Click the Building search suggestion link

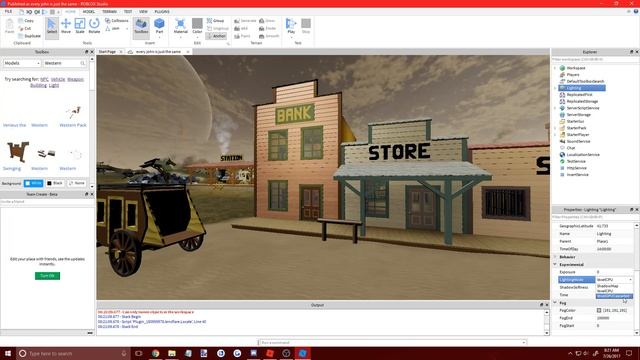pyautogui.click(x=38, y=85)
